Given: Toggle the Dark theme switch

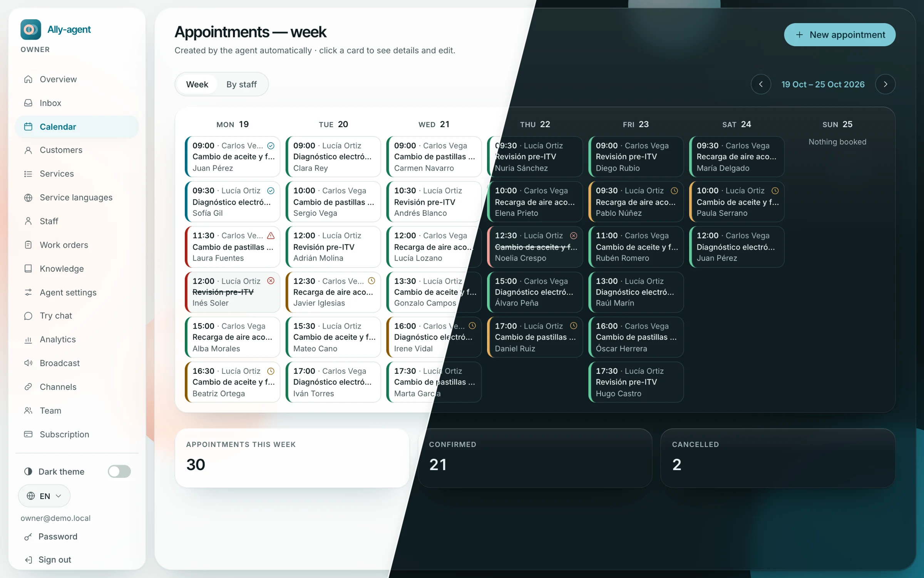Looking at the screenshot, I should (x=119, y=471).
